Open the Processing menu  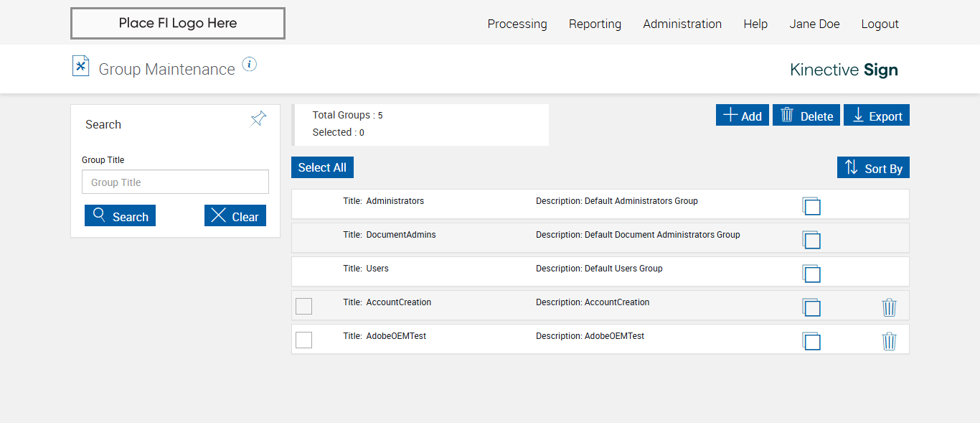pyautogui.click(x=517, y=24)
